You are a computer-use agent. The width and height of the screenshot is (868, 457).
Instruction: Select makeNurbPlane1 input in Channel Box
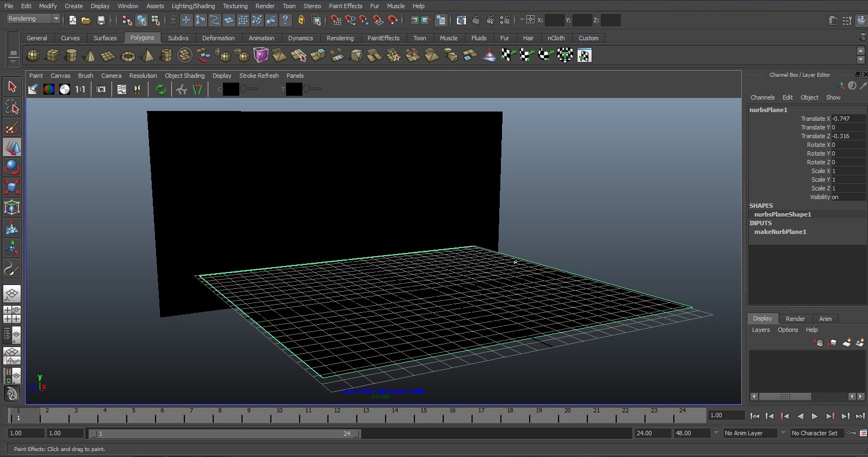780,232
